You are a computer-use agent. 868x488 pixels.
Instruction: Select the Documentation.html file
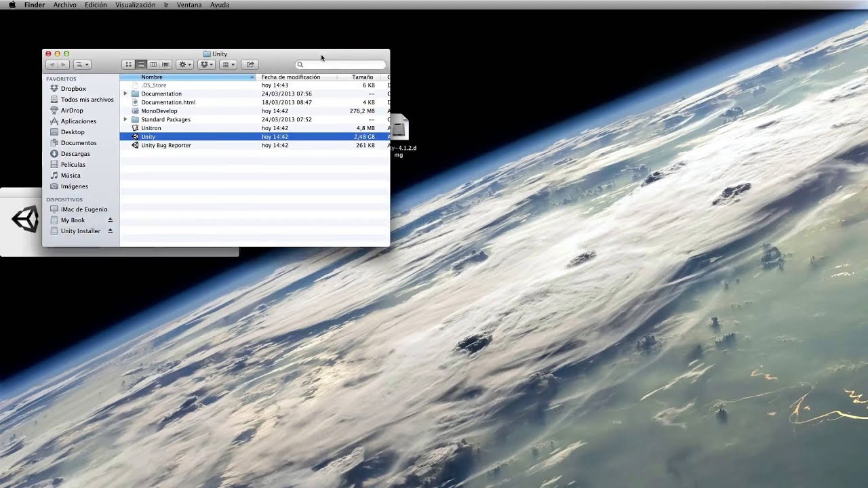tap(254, 102)
